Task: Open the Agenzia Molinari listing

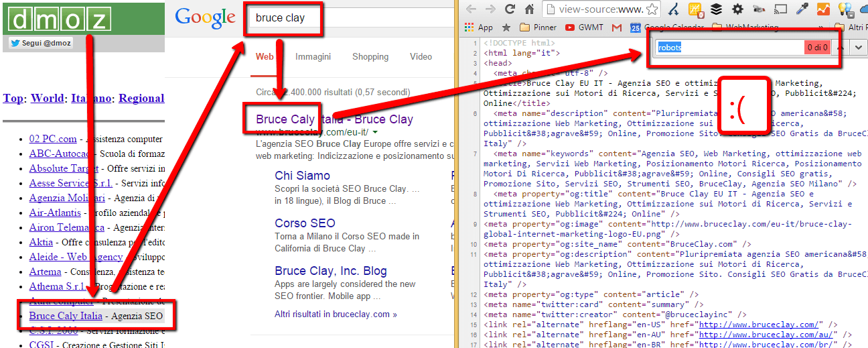Action: (67, 197)
